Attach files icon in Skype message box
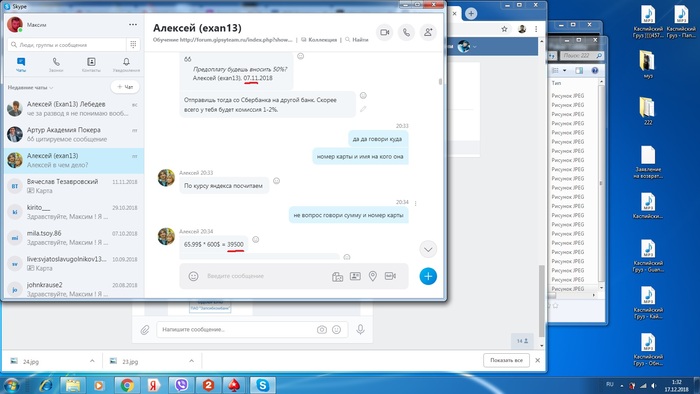This screenshot has height=394, width=700. coord(338,277)
